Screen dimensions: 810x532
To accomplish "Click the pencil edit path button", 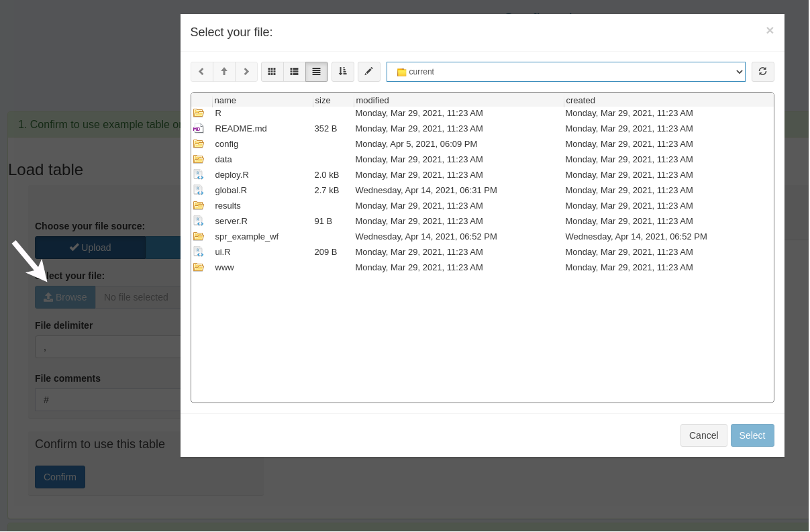I will tap(369, 72).
